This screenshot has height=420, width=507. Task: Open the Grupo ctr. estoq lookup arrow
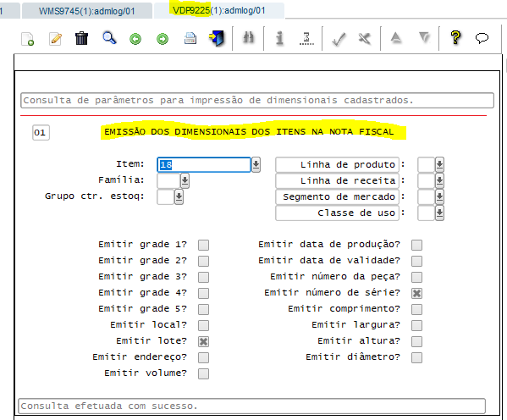(179, 197)
